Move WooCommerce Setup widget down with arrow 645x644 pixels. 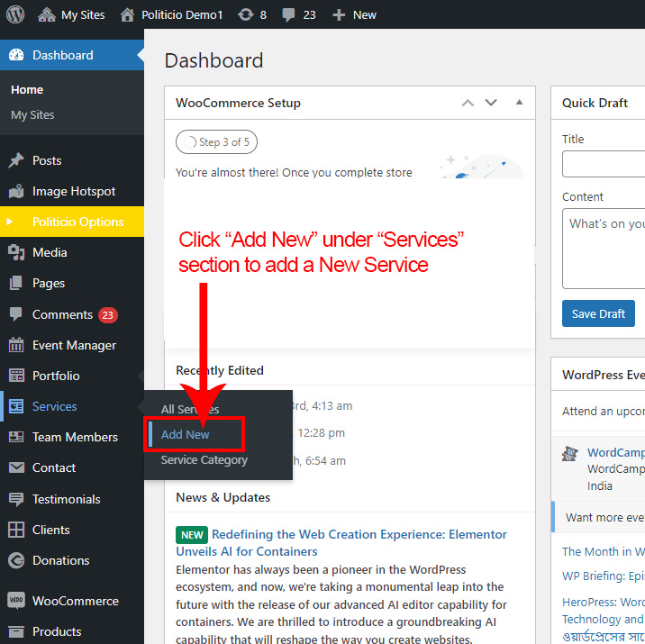[x=491, y=103]
